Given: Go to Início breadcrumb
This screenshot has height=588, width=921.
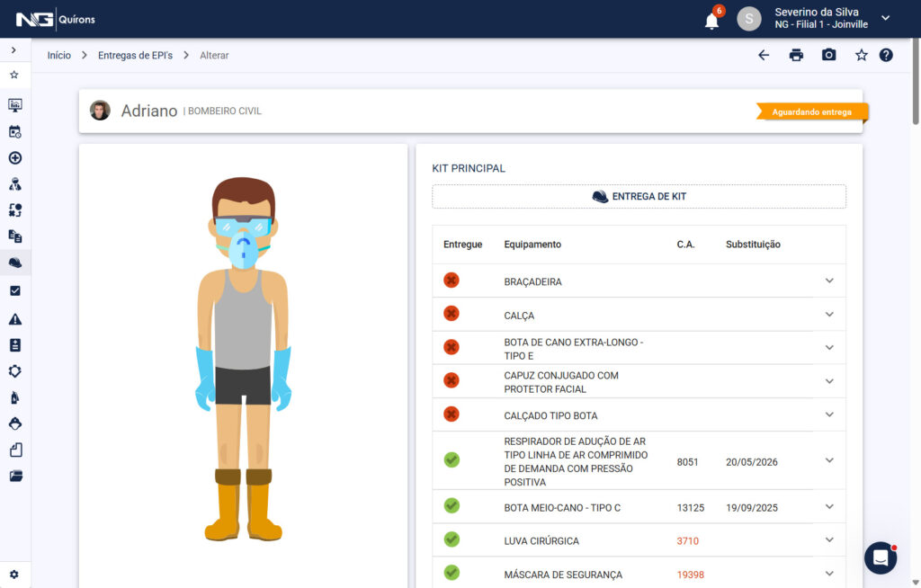Looking at the screenshot, I should click(x=59, y=55).
